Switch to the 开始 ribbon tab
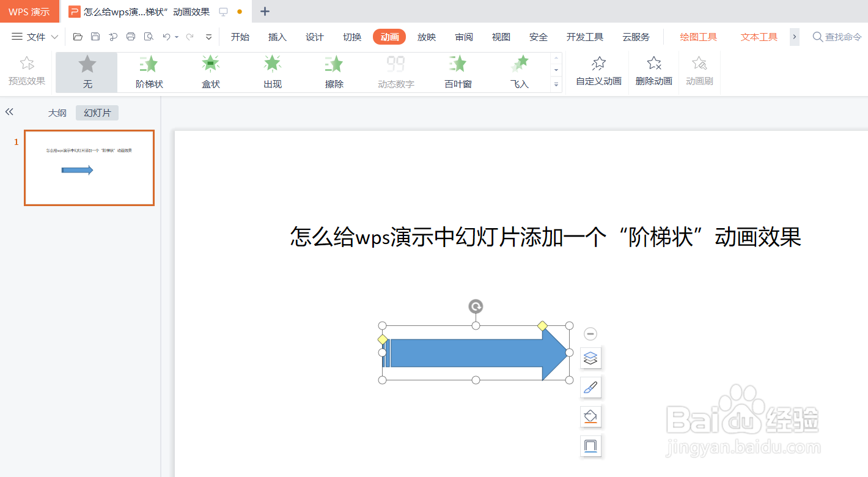 pyautogui.click(x=240, y=37)
